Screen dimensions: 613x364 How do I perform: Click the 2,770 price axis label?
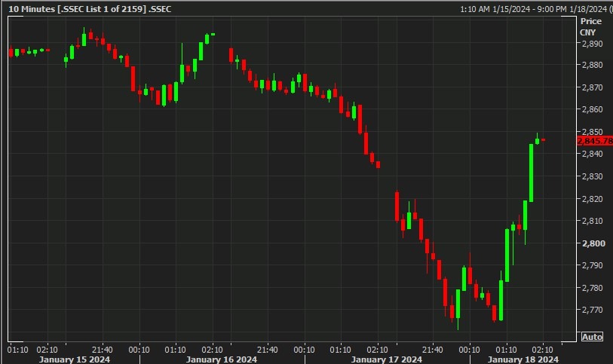tap(593, 310)
